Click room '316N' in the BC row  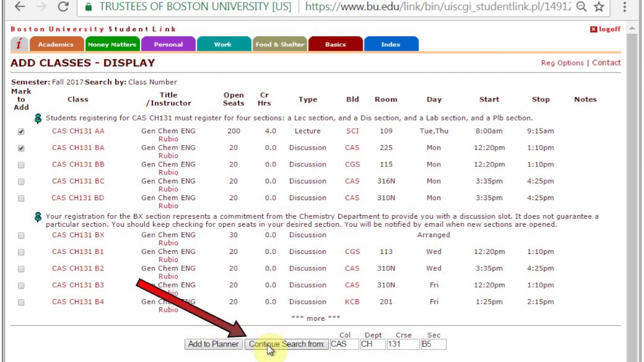coord(386,181)
